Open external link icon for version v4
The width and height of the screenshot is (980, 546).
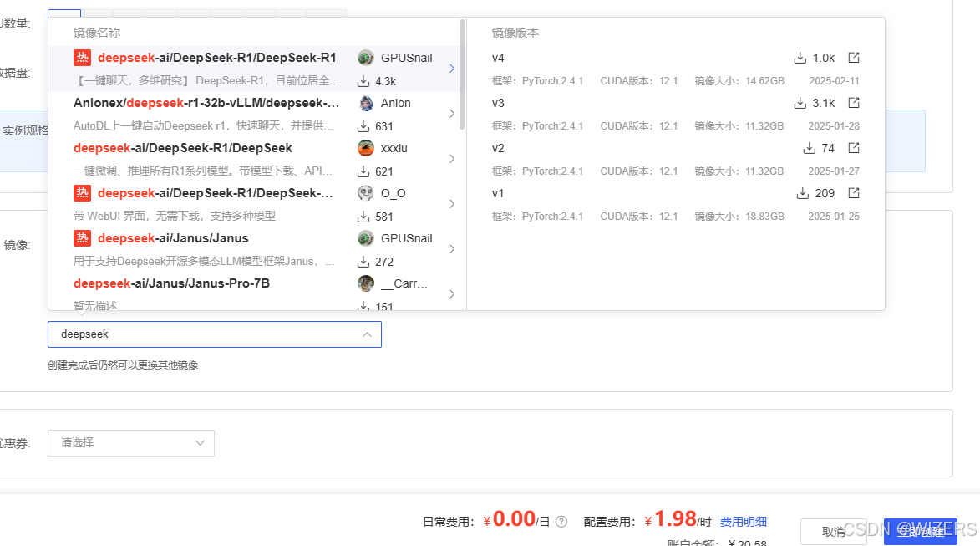pyautogui.click(x=854, y=58)
